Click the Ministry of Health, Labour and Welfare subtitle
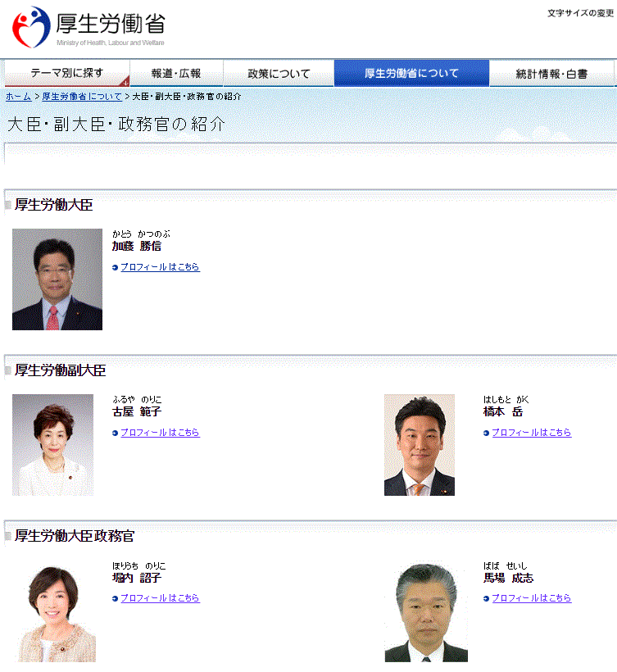The height and width of the screenshot is (672, 617). coord(110,43)
